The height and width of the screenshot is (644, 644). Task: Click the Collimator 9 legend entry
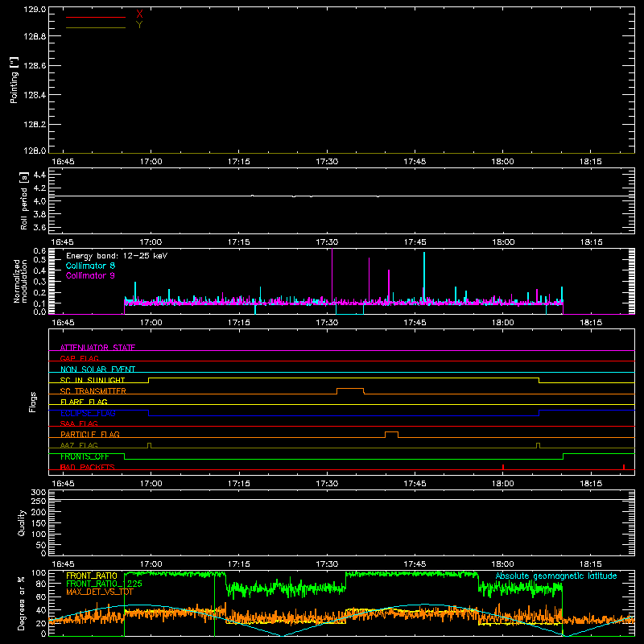coord(90,275)
